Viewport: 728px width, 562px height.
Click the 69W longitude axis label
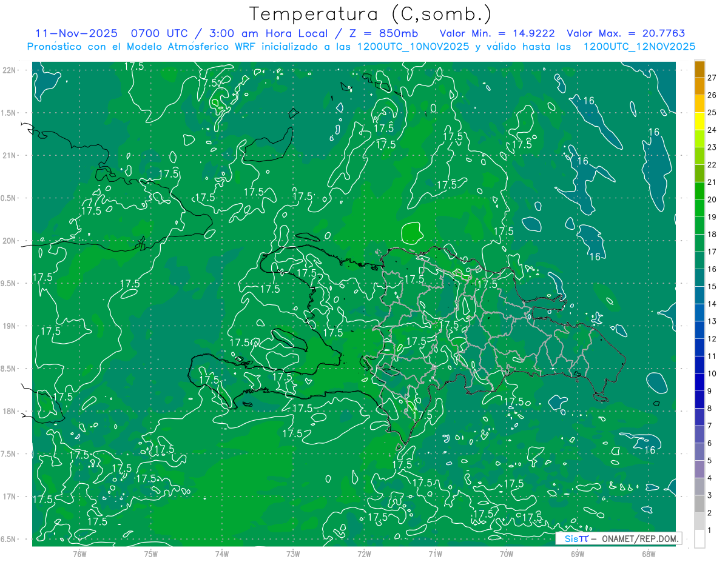pos(577,554)
